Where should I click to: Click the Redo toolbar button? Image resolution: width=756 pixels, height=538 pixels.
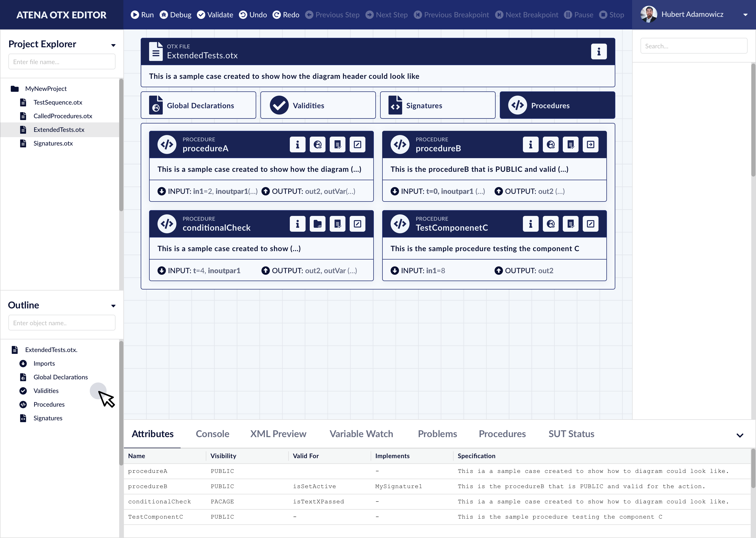pyautogui.click(x=286, y=14)
